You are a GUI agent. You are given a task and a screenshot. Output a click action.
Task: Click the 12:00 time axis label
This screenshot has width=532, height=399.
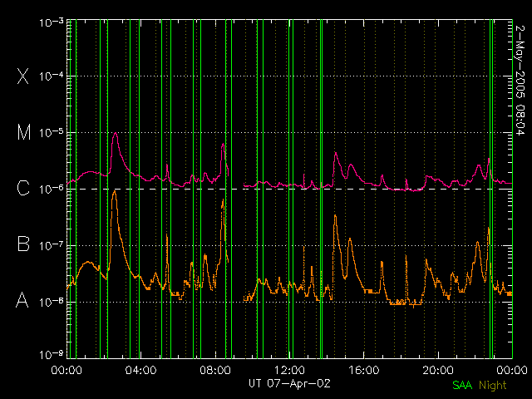[289, 370]
